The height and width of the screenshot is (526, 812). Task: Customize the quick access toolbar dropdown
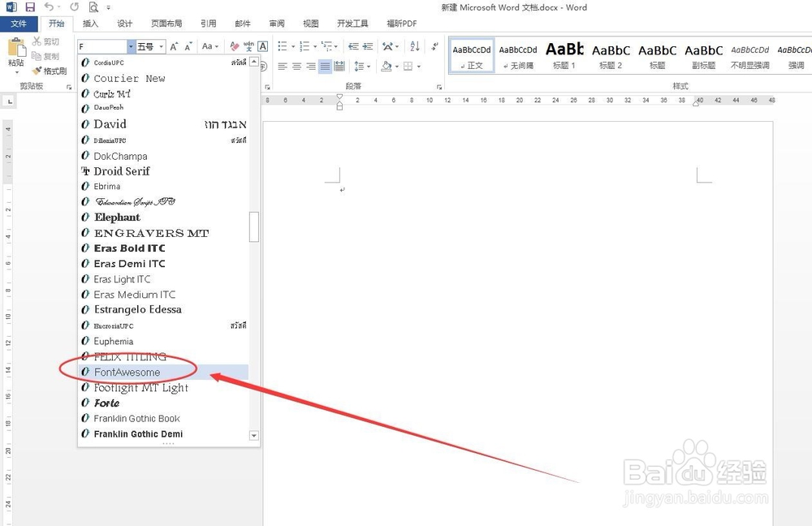pos(108,8)
